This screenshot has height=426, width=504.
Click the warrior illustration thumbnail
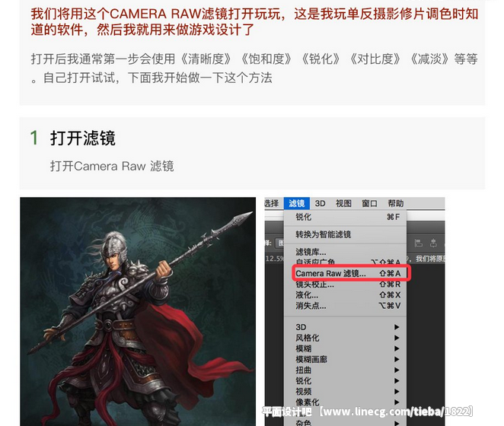(138, 312)
